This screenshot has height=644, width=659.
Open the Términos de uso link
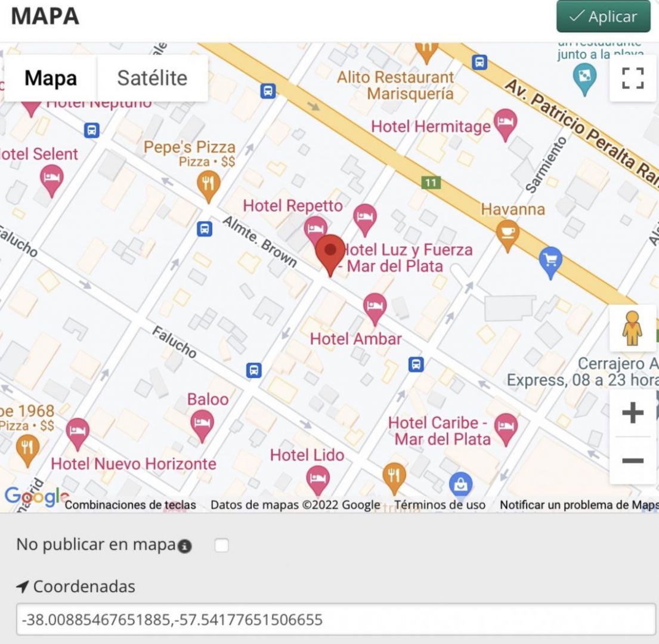[441, 505]
